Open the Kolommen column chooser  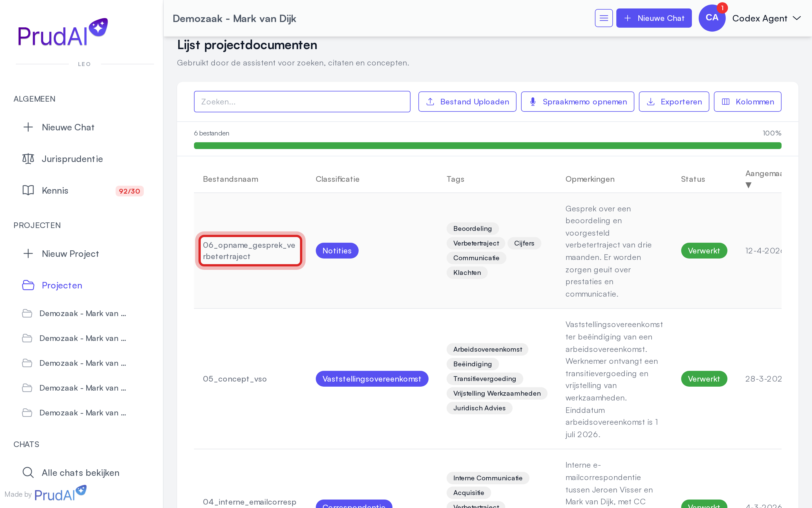[747, 102]
